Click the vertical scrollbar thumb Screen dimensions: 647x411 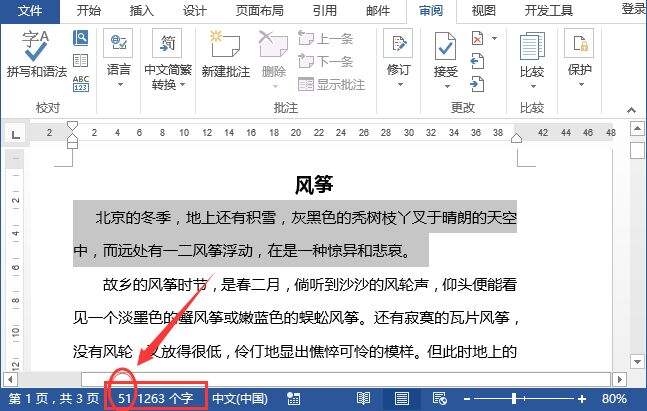click(637, 150)
